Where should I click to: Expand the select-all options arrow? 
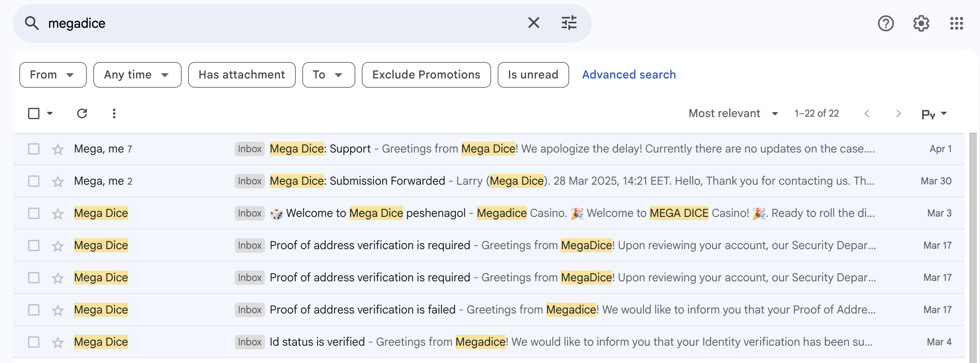[50, 113]
